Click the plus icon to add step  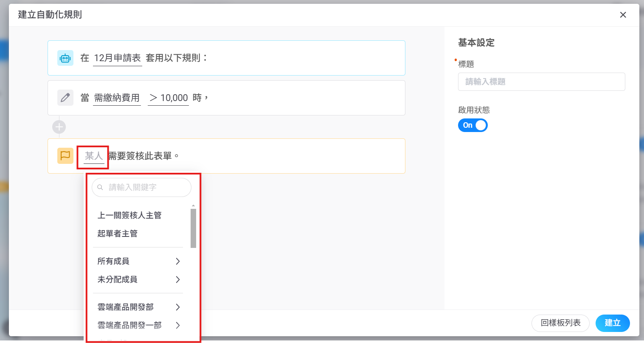[59, 127]
